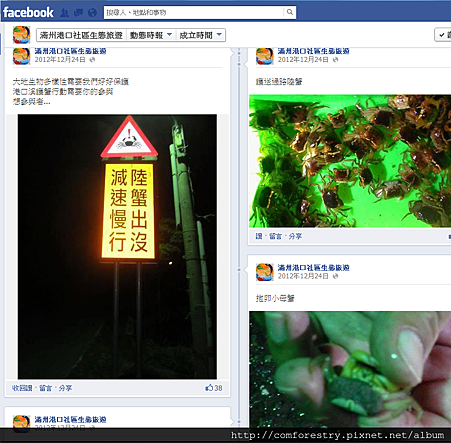Open the messages icon in the header
This screenshot has width=451, height=443.
tap(79, 13)
